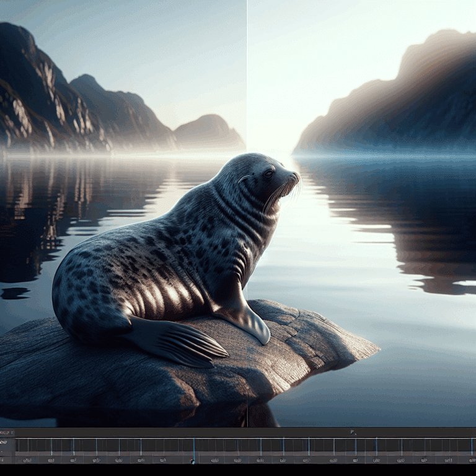Select the middle track header label at the timeline's left
The width and height of the screenshot is (476, 476).
pyautogui.click(x=6, y=443)
